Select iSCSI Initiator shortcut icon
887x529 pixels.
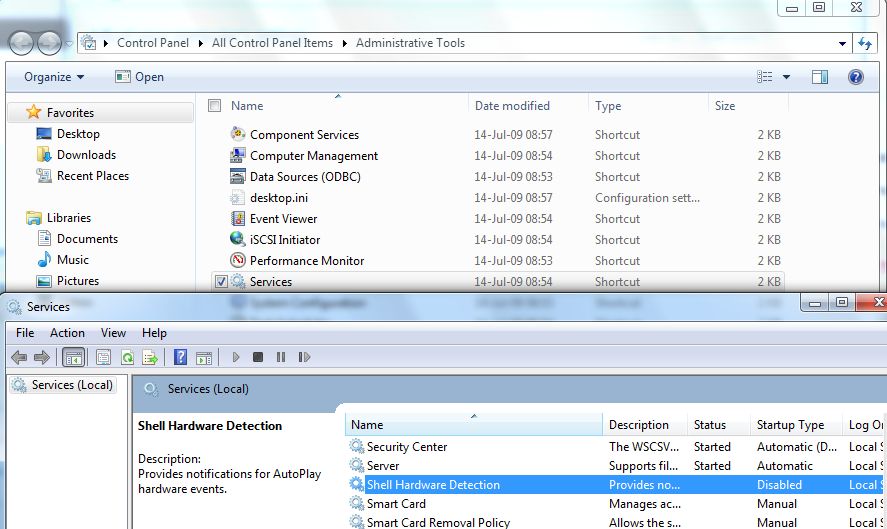pos(238,239)
